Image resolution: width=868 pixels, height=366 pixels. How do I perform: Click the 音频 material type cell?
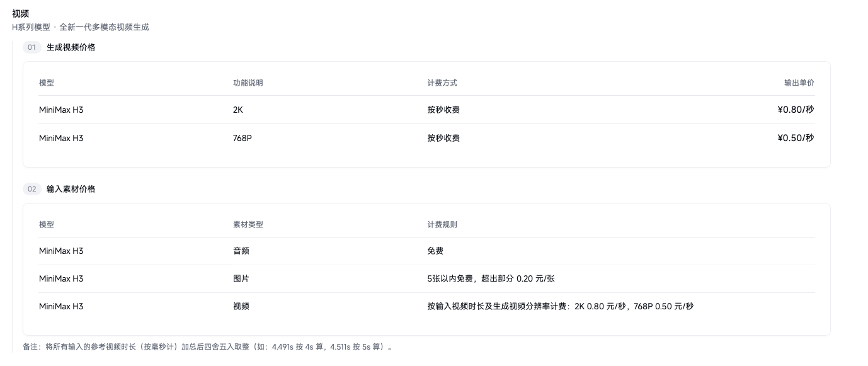tap(241, 251)
